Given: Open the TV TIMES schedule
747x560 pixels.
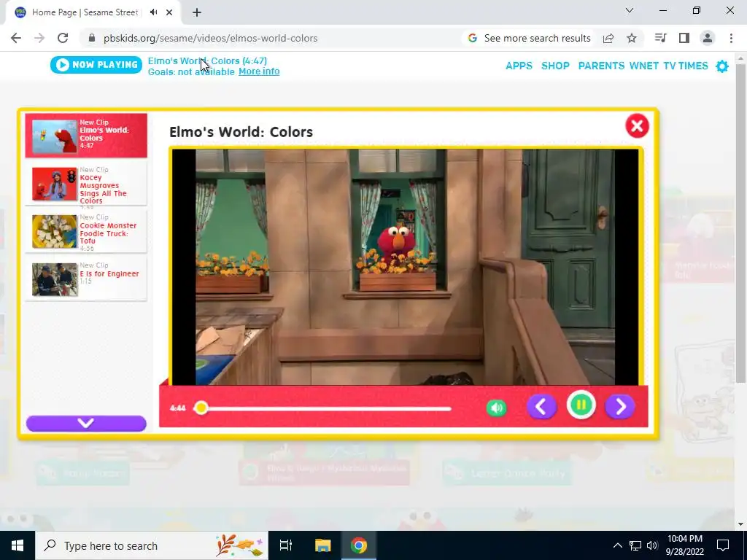Looking at the screenshot, I should click(x=686, y=66).
